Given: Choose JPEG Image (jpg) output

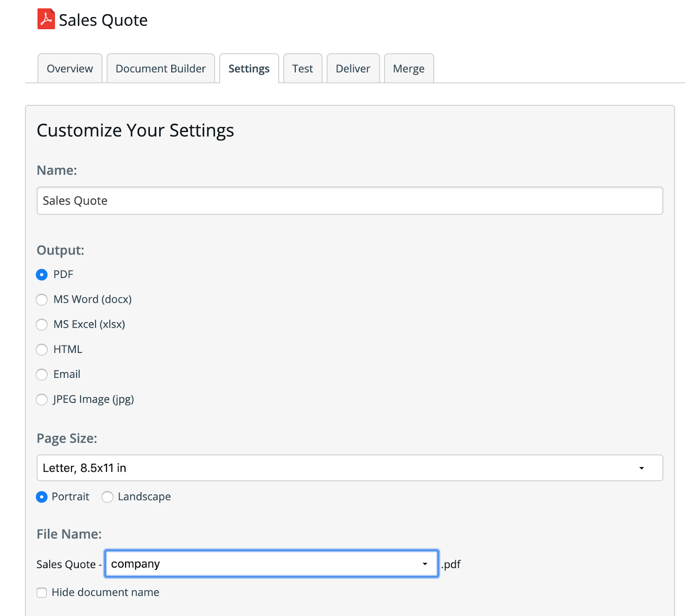Looking at the screenshot, I should [42, 400].
